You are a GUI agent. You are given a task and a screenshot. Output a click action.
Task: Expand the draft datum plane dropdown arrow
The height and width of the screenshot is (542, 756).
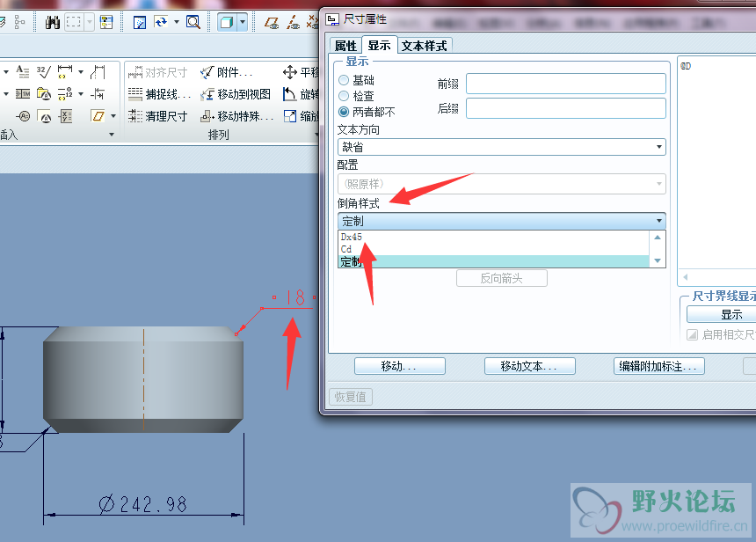[113, 116]
